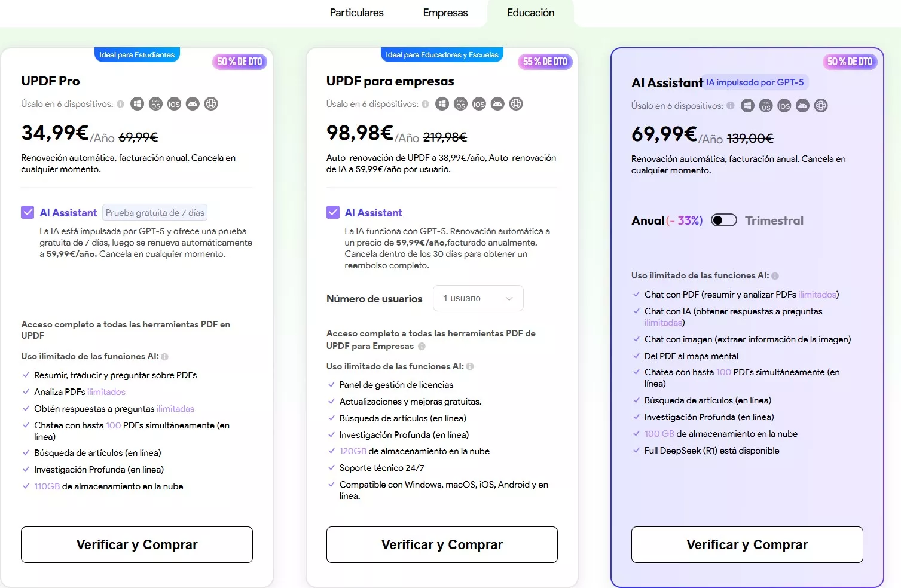Click iOS icon under UPDF para empresas
This screenshot has width=901, height=588.
[479, 104]
